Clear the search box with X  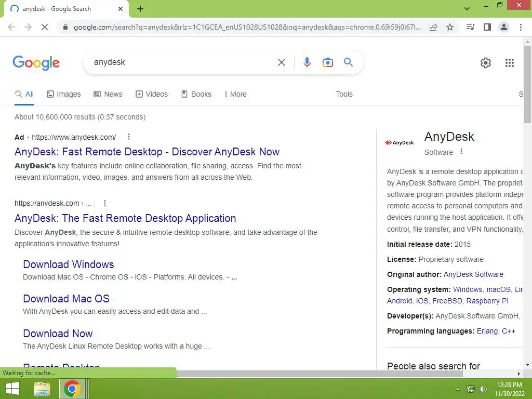point(281,62)
